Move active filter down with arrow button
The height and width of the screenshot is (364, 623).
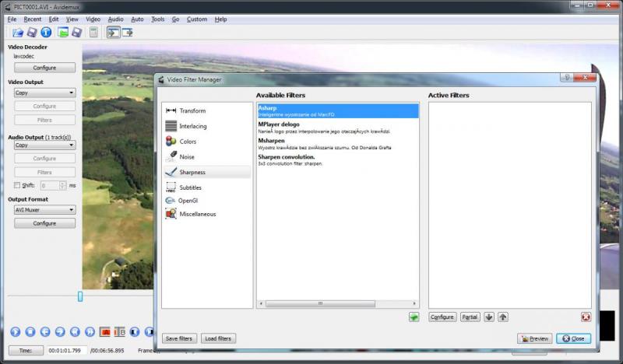click(x=489, y=317)
